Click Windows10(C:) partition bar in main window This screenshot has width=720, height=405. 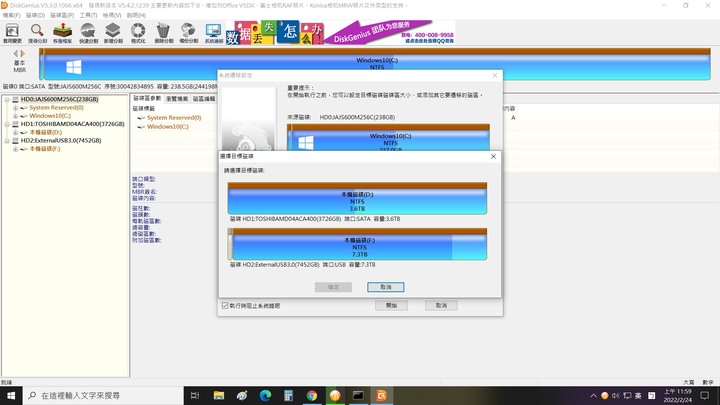pyautogui.click(x=377, y=64)
